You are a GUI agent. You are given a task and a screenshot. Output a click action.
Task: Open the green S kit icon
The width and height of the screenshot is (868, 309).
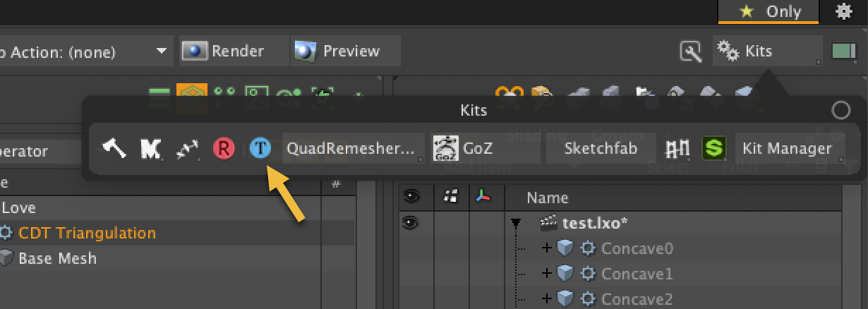point(714,148)
